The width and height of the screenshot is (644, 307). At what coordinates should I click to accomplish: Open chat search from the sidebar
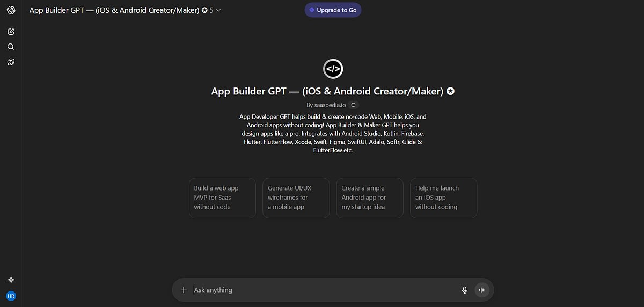point(11,47)
